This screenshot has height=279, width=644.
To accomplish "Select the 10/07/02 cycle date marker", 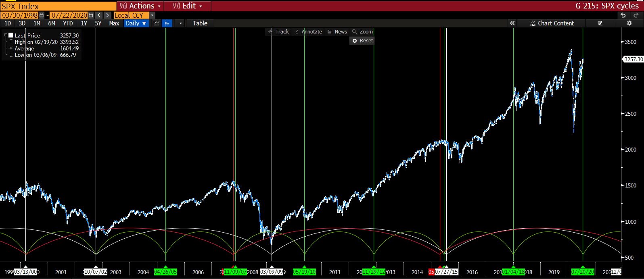I will click(96, 272).
